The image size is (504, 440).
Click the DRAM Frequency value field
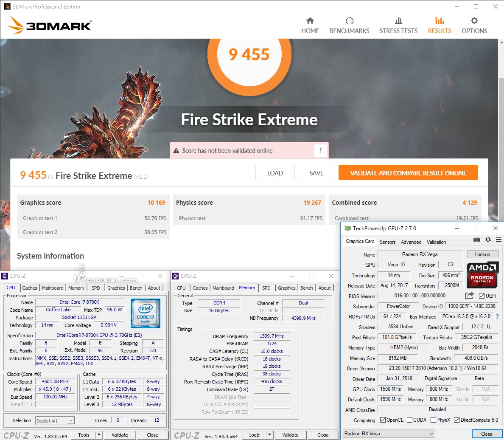click(272, 336)
